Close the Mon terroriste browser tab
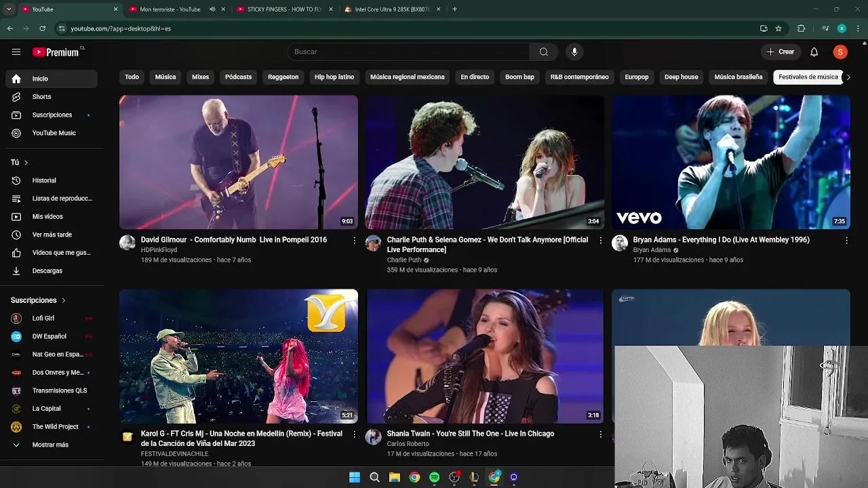The width and height of the screenshot is (868, 488). coord(224,9)
